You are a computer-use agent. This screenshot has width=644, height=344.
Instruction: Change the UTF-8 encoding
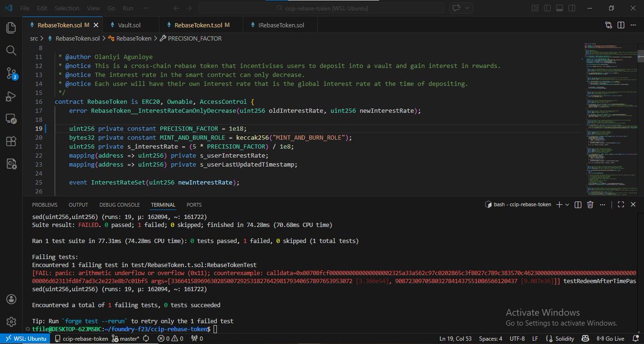click(517, 339)
